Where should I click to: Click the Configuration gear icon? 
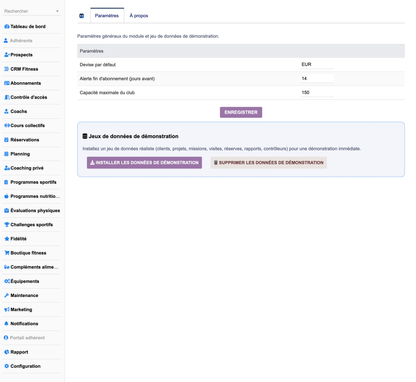tap(6, 366)
